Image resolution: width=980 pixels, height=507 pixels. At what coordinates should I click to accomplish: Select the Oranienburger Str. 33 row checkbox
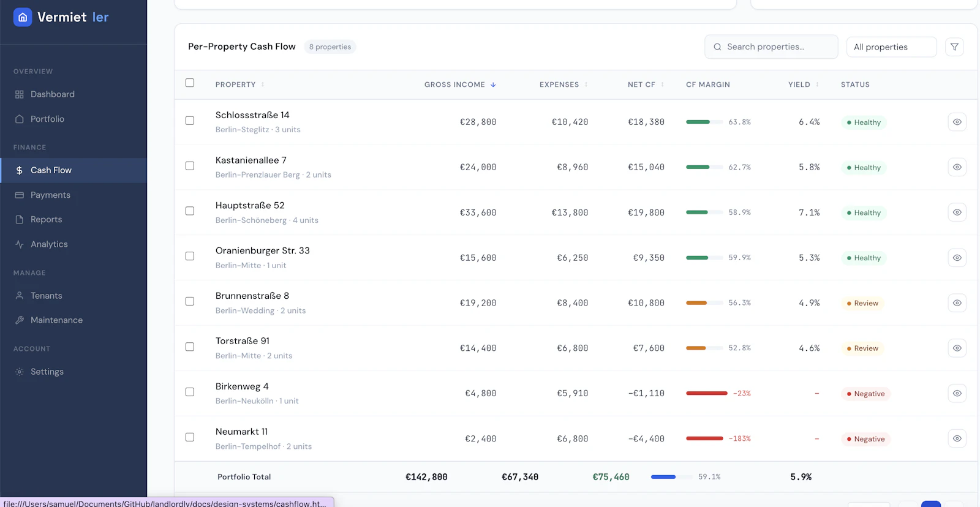click(x=190, y=256)
